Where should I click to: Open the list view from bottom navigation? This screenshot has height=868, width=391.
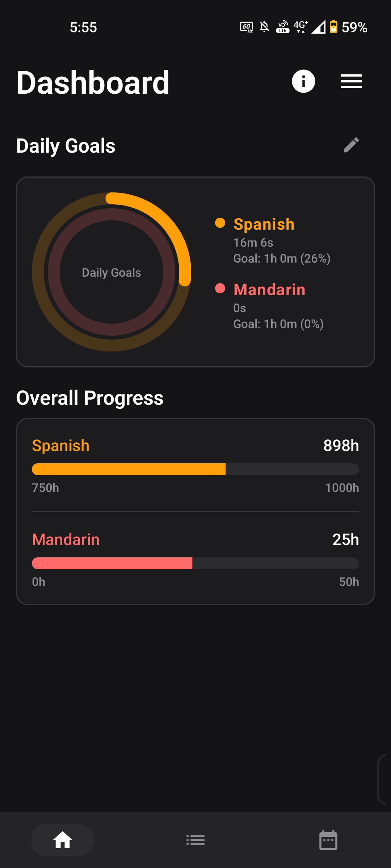coord(195,840)
